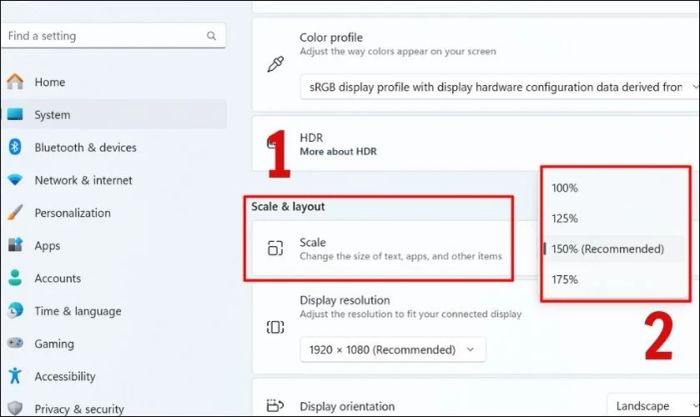700x417 pixels.
Task: Click the Privacy & security shield icon
Action: [x=15, y=408]
